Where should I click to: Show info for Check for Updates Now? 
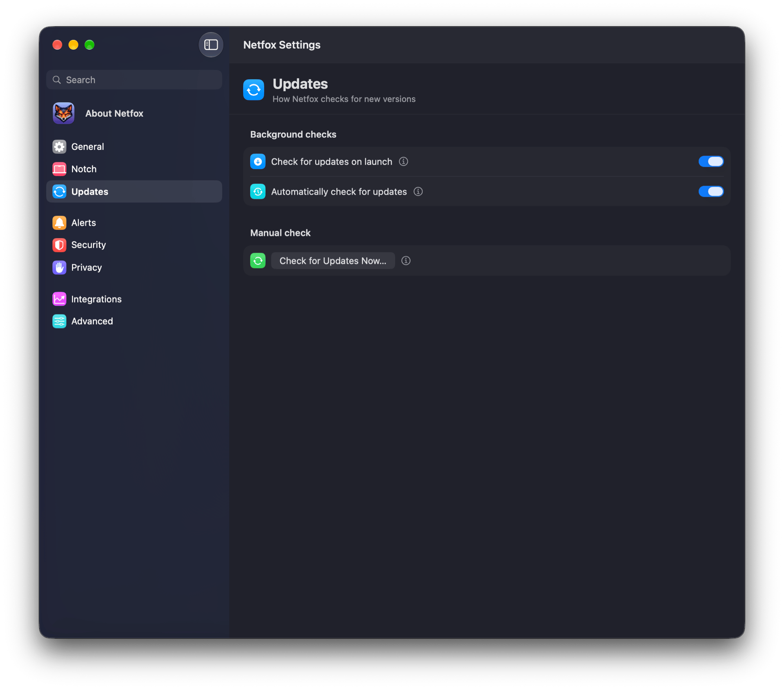click(x=406, y=261)
